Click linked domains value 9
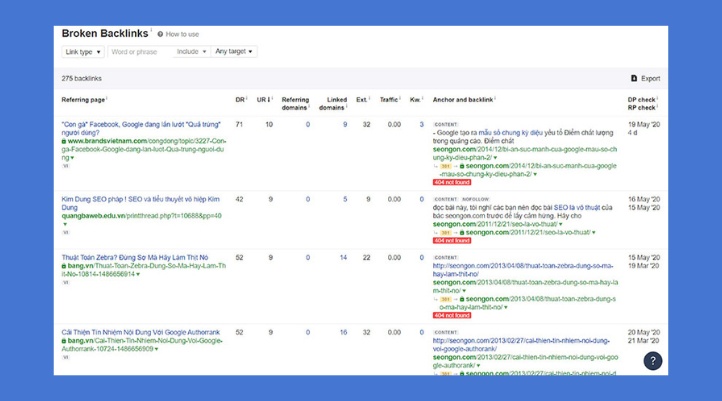722x401 pixels. [345, 124]
